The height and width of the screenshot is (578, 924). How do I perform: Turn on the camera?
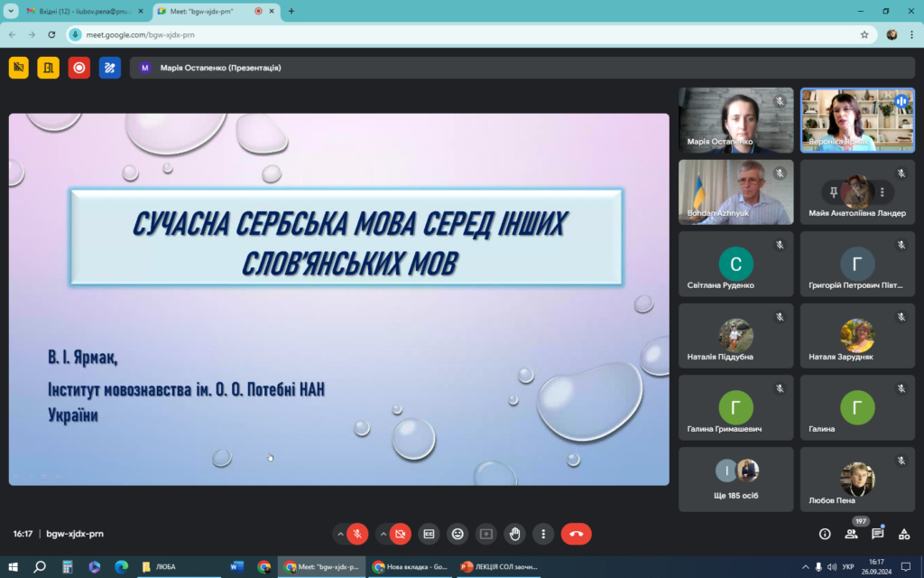401,534
